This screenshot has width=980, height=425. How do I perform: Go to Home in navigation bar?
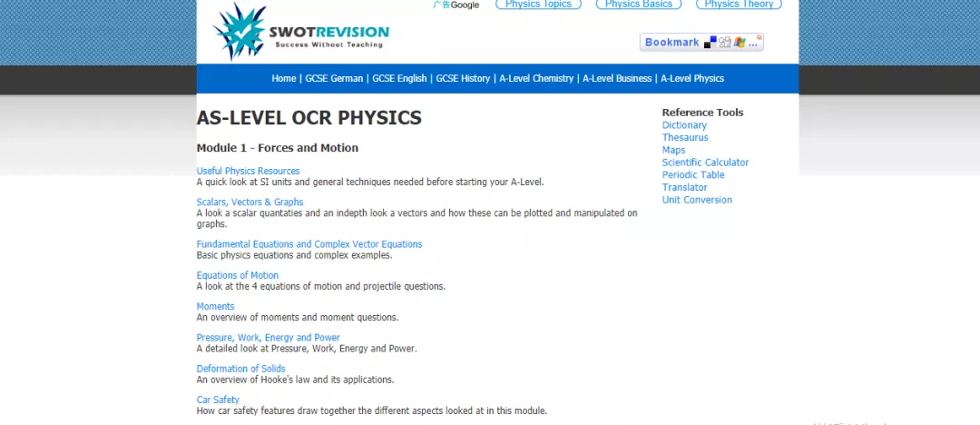[x=284, y=78]
